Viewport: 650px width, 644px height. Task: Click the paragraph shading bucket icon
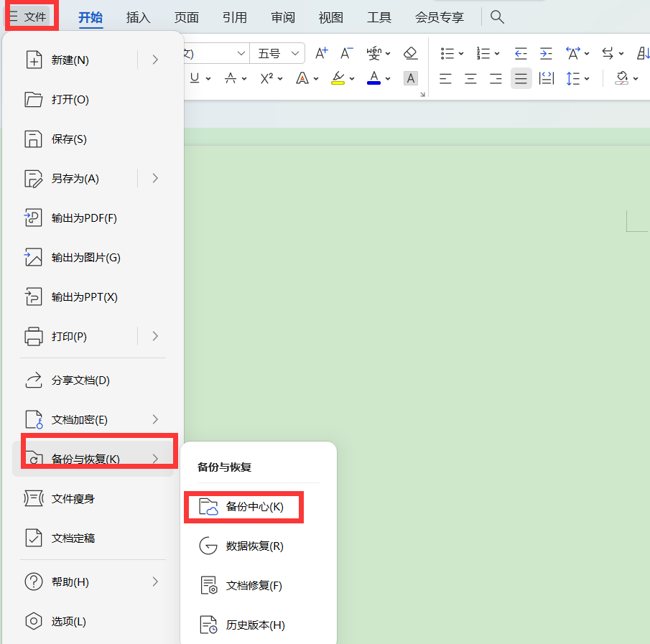click(621, 78)
